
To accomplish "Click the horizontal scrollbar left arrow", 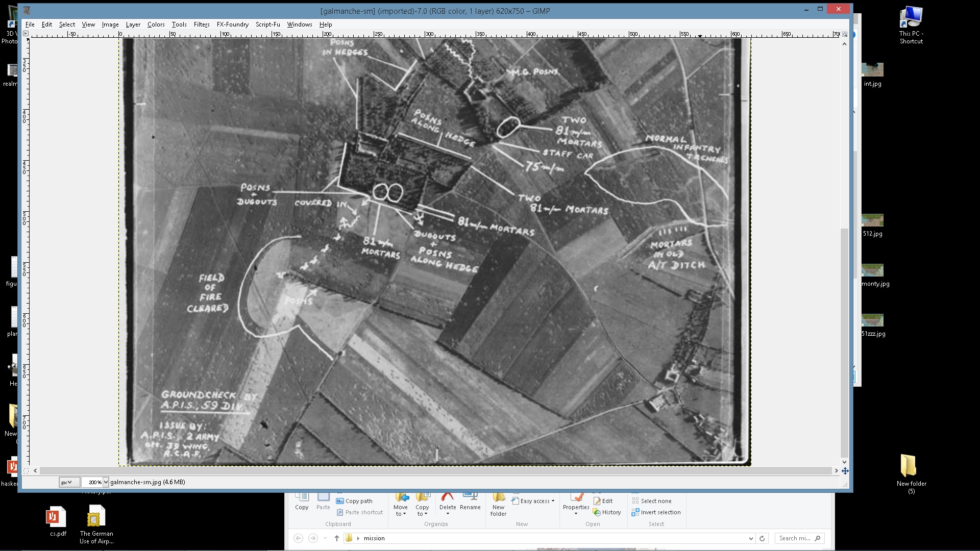I will (x=35, y=471).
